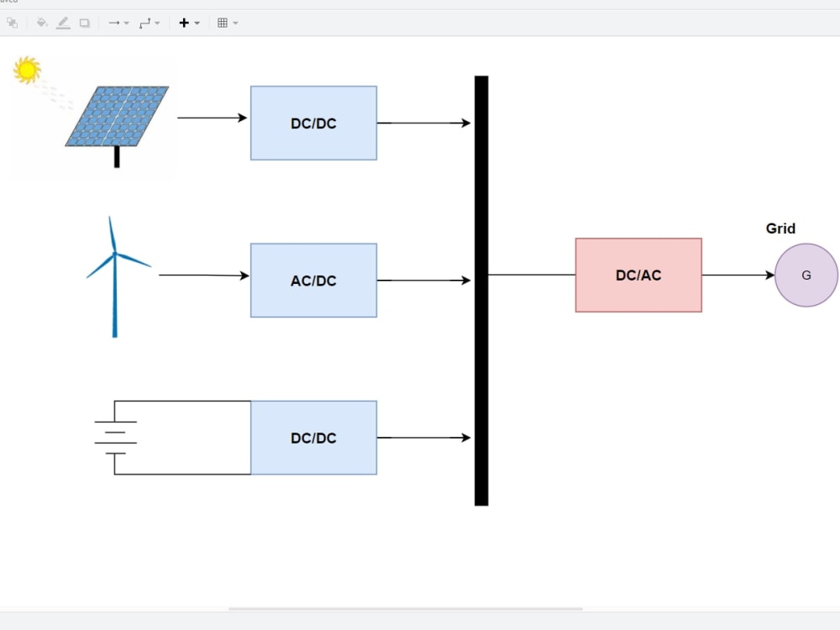
Task: Select the directional connect arrow icon
Action: point(114,23)
